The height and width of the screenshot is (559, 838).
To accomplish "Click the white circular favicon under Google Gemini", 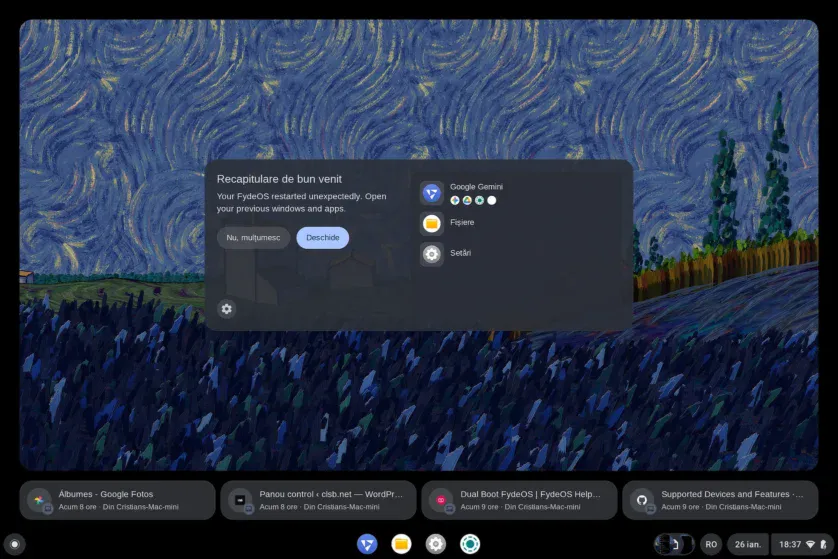I will pos(492,200).
